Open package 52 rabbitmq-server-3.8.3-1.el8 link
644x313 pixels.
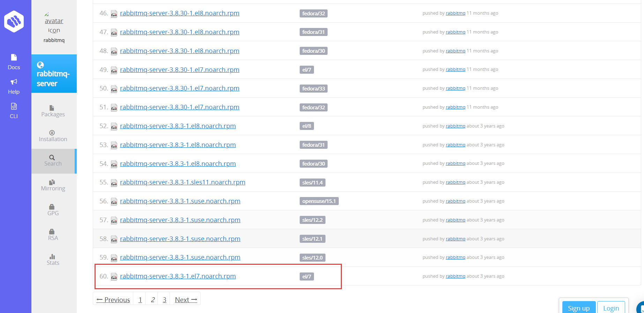pyautogui.click(x=178, y=126)
